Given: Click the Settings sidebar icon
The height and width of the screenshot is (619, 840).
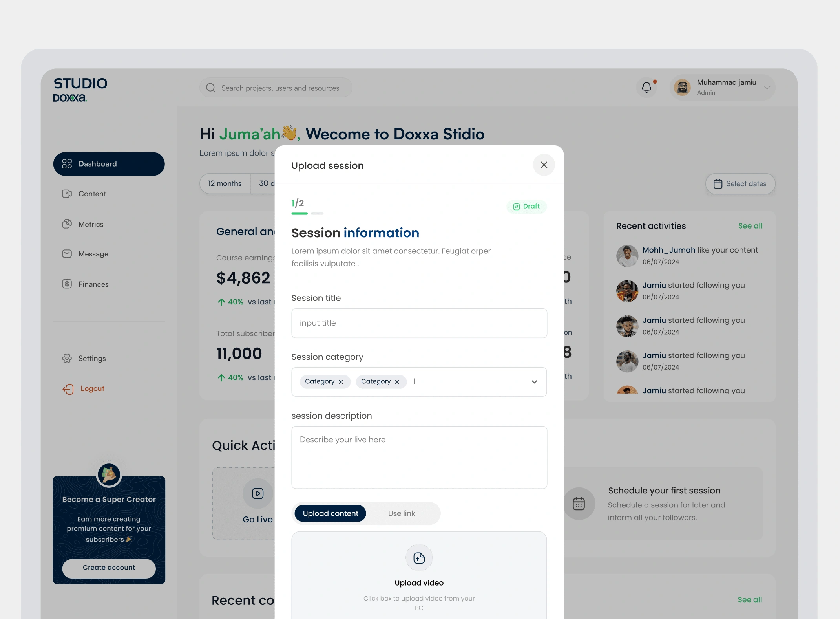Looking at the screenshot, I should (67, 358).
